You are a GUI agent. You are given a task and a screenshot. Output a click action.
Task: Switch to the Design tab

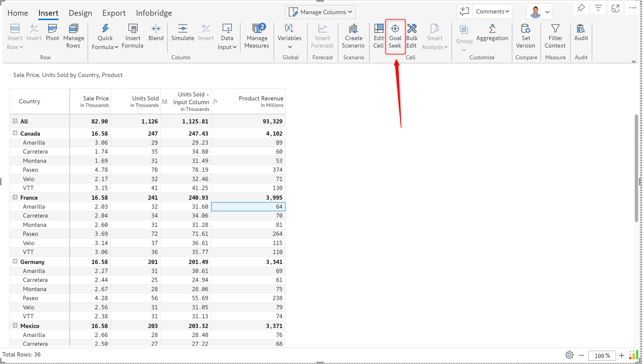[x=80, y=13]
